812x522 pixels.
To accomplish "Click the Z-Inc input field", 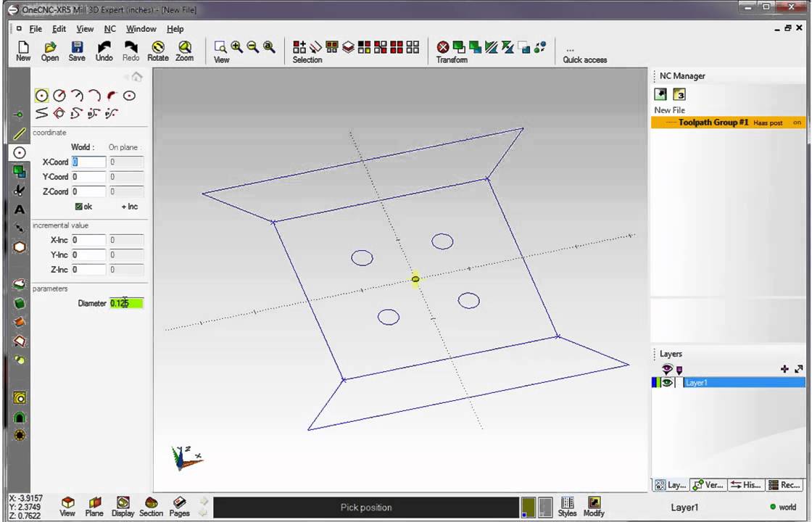I will (x=88, y=269).
